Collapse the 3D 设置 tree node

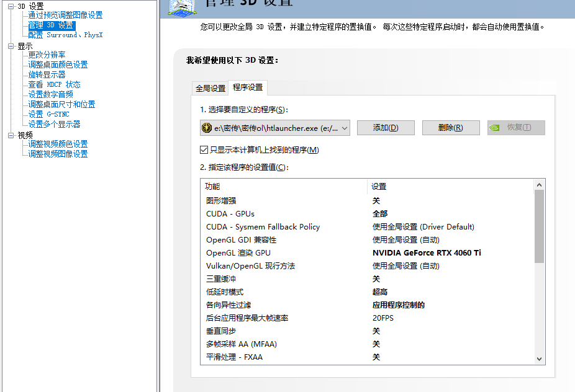[11, 6]
